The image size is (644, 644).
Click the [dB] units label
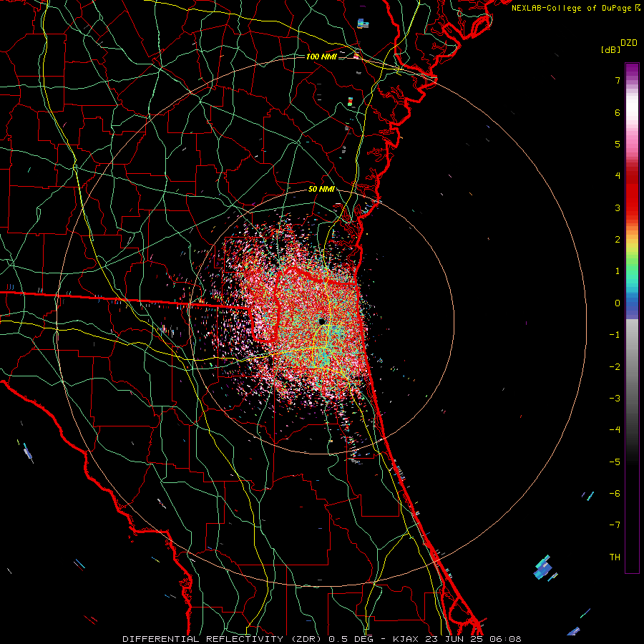610,49
